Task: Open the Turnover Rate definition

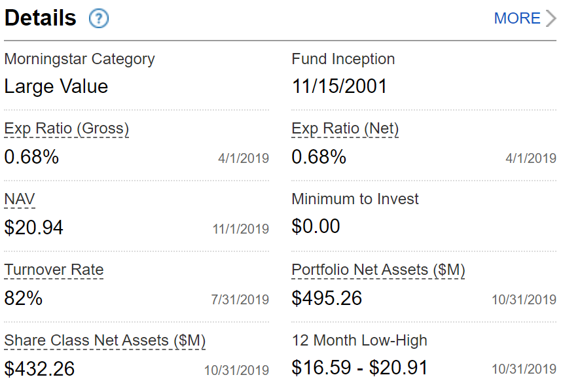Action: (x=54, y=270)
